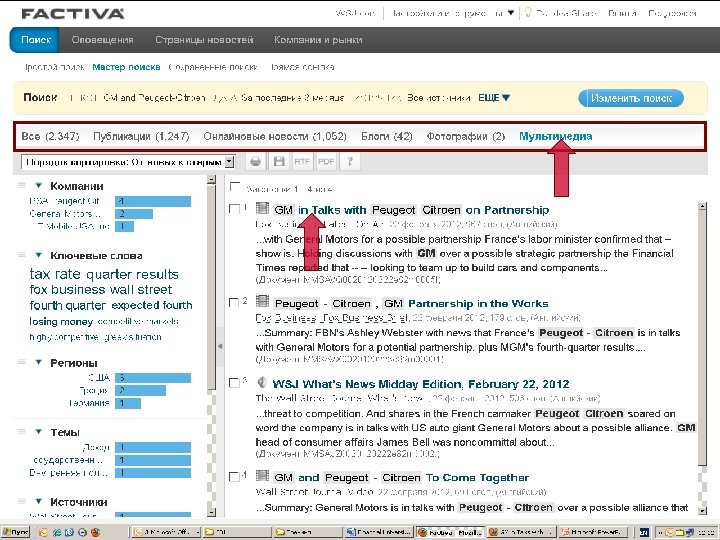
Task: Open the Мастер поиска sub-menu link
Action: 126,67
